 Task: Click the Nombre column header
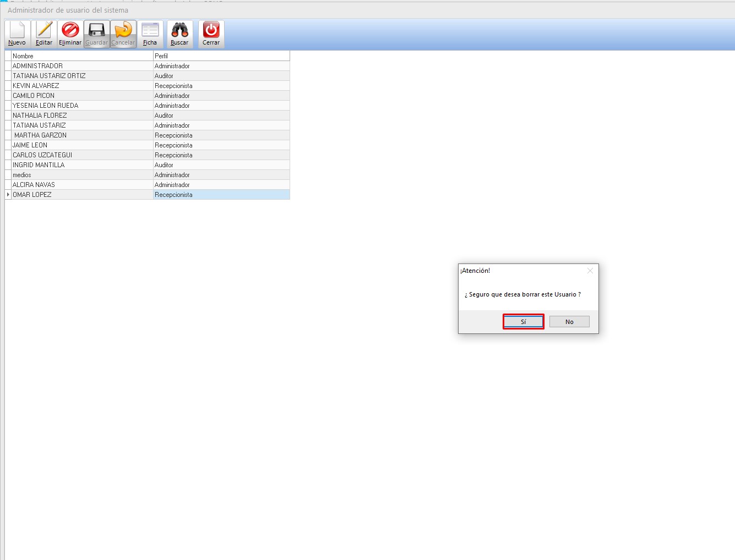[82, 56]
